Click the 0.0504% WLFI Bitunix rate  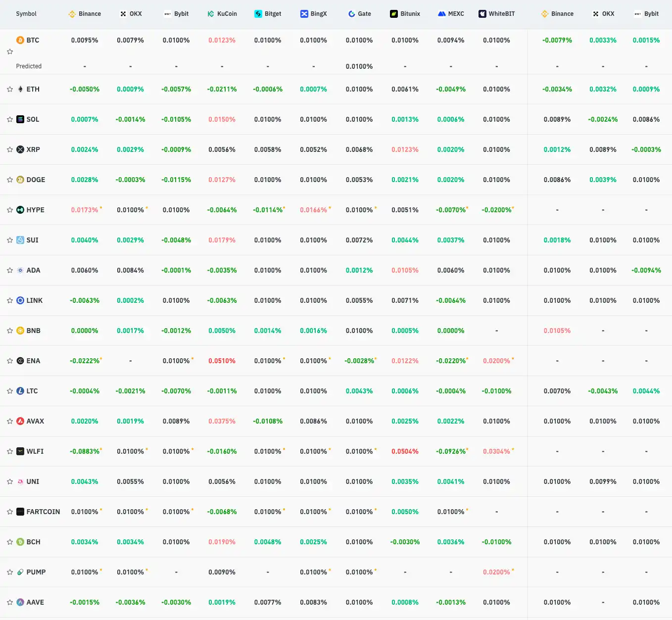(405, 451)
